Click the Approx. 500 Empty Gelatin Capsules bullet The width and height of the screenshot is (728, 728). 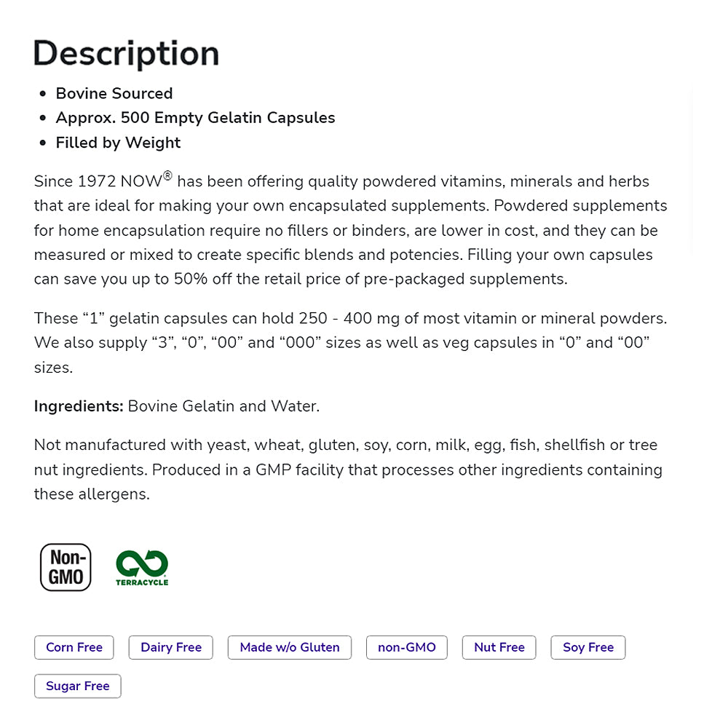coord(195,118)
